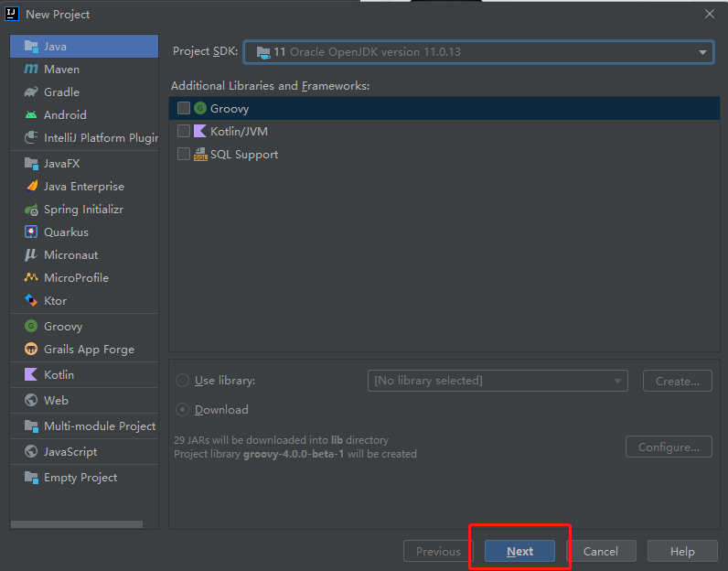Click 'Kotlin/JVM' label in frameworks list

click(239, 132)
